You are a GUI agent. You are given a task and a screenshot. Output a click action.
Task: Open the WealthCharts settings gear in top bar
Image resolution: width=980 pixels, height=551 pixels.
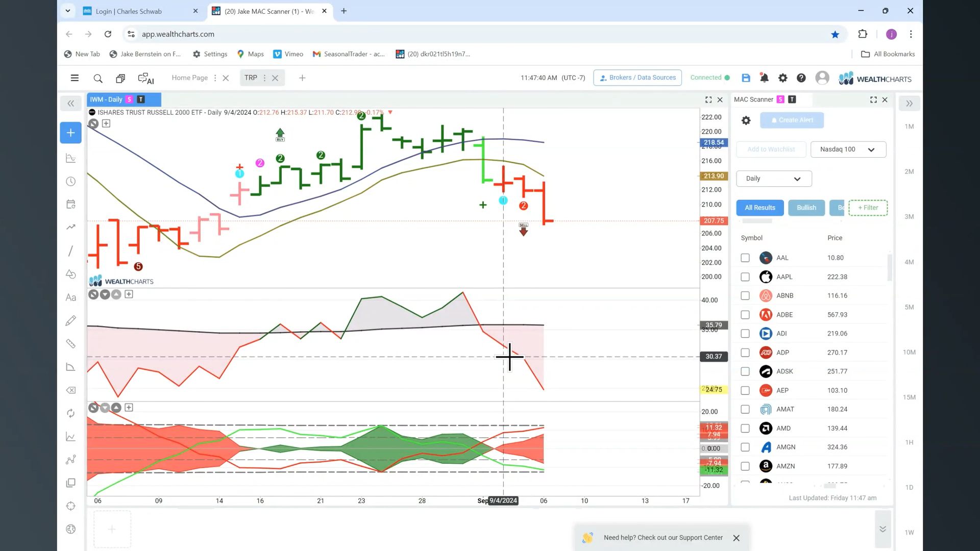pos(782,78)
